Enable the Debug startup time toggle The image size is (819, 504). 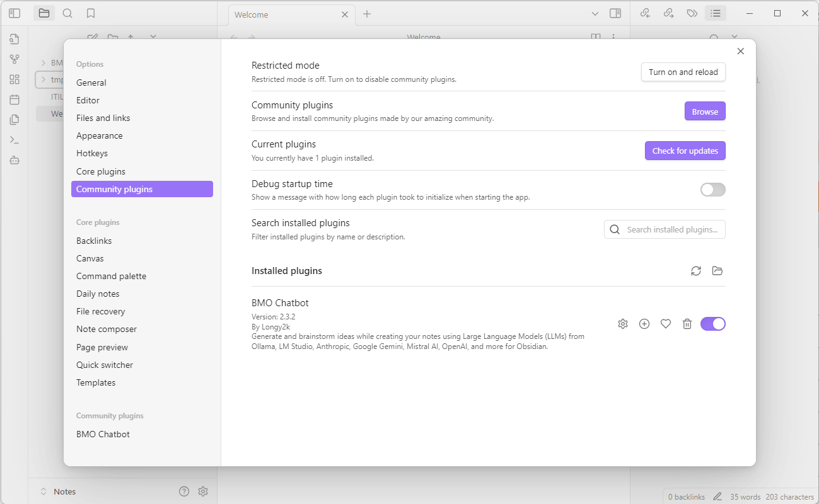(713, 190)
